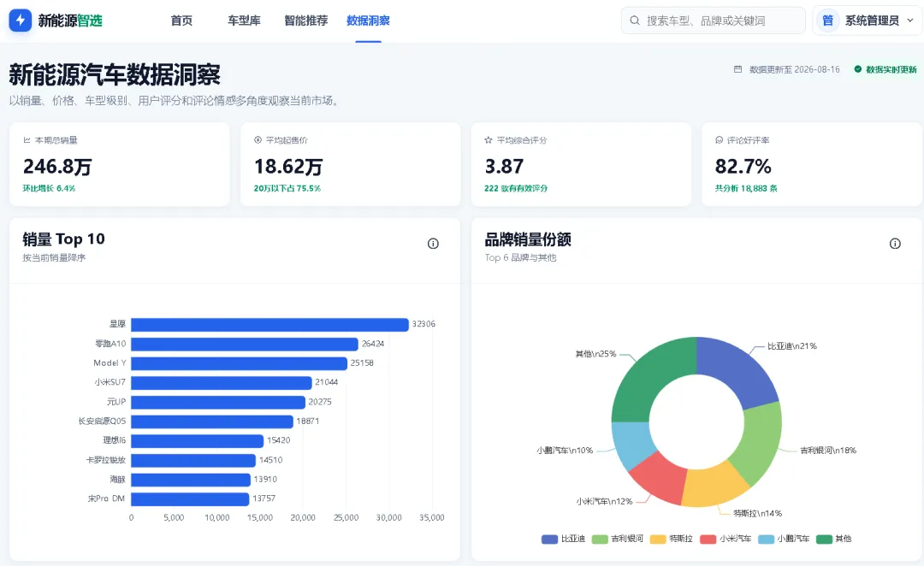Click the light green 吉利银河 donut segment
Viewport: 924px width, 566px height.
(x=762, y=442)
